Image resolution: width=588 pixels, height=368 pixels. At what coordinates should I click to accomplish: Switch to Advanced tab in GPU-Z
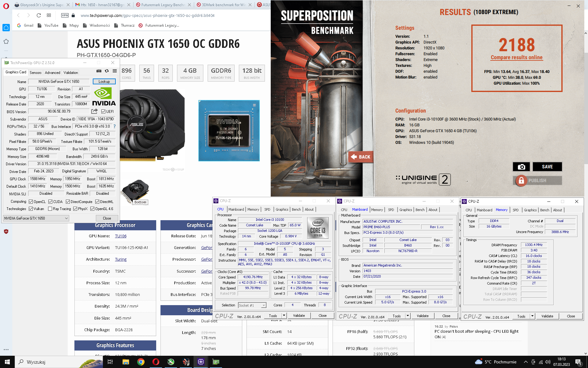click(x=53, y=73)
